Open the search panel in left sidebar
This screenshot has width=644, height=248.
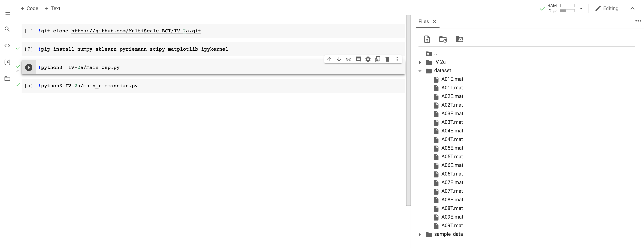[7, 29]
